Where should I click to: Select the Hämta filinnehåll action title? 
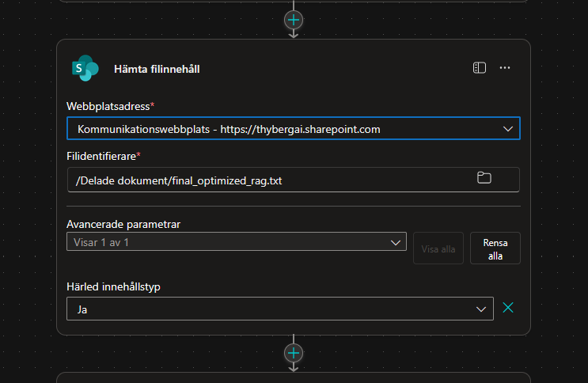(157, 69)
